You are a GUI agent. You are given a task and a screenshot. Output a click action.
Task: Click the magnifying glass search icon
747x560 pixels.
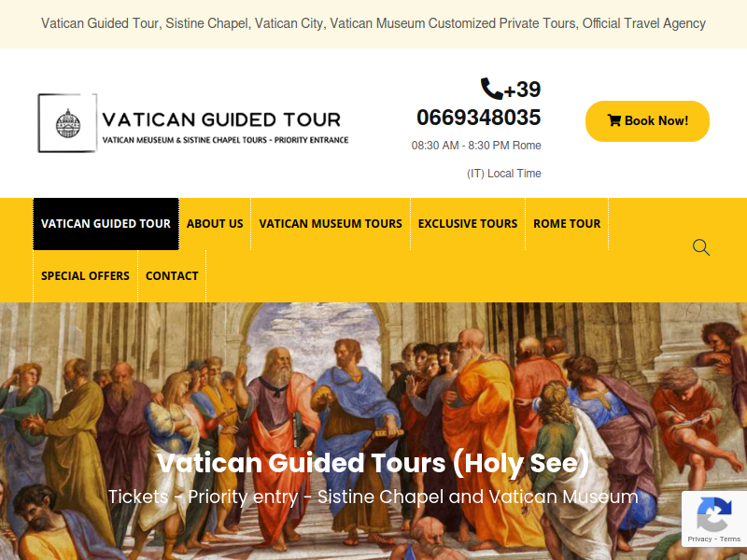[701, 247]
